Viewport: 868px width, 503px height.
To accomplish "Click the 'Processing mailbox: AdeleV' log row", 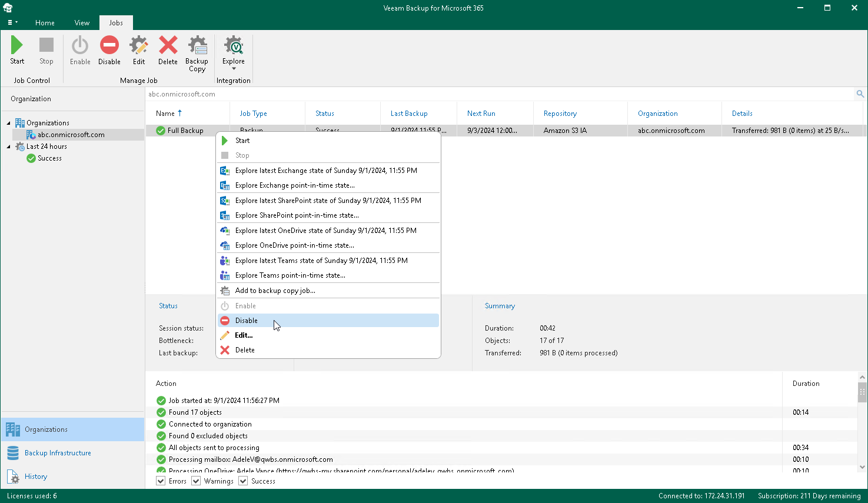I will coord(501,459).
